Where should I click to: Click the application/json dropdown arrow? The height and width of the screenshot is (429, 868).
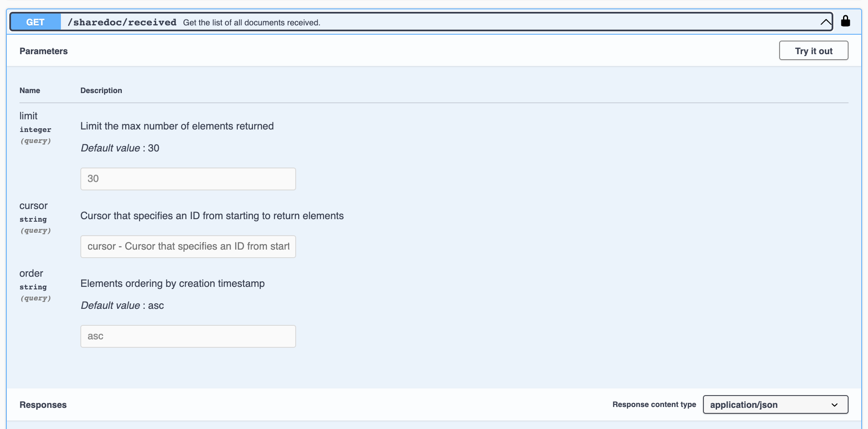(834, 405)
